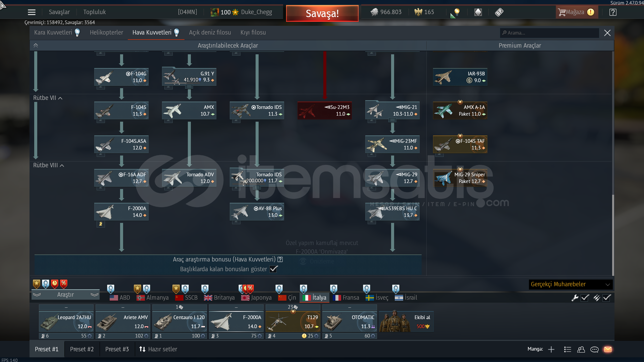Select the Su-22M3 aircraft card
Screen dimensions: 644x362
point(325,111)
